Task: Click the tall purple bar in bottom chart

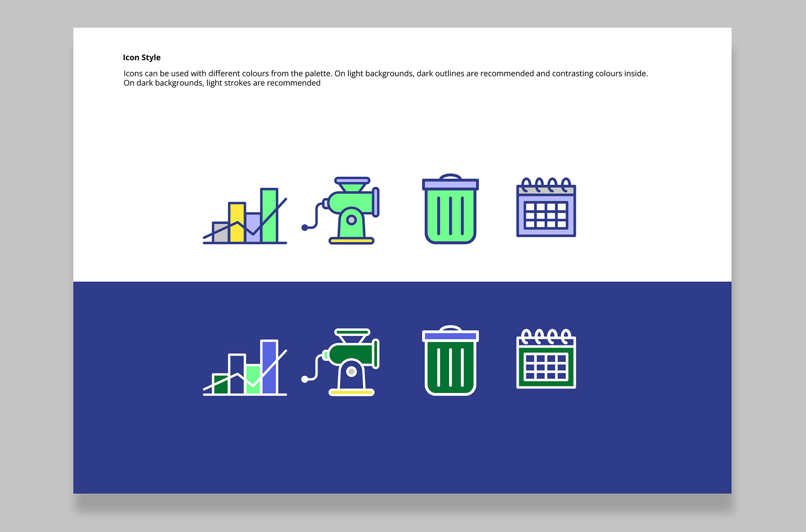Action: 269,355
